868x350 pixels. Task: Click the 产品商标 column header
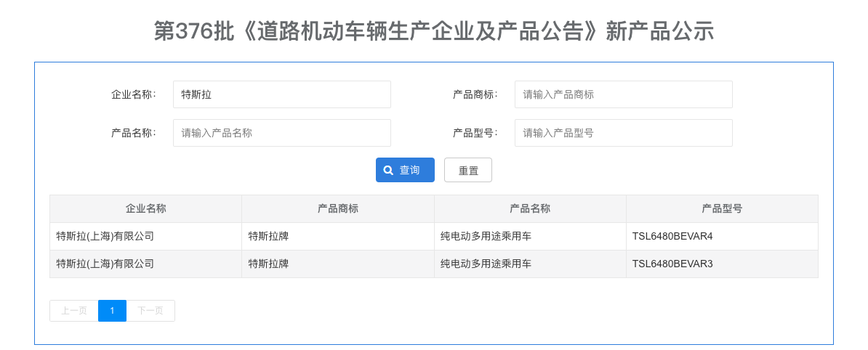click(338, 209)
